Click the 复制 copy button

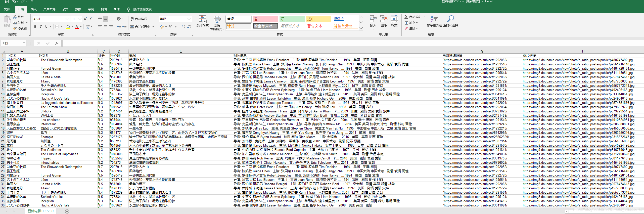pos(18,23)
